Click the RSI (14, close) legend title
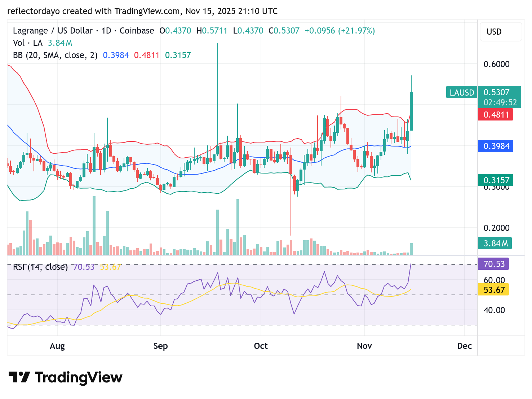Image resolution: width=532 pixels, height=399 pixels. click(x=40, y=267)
